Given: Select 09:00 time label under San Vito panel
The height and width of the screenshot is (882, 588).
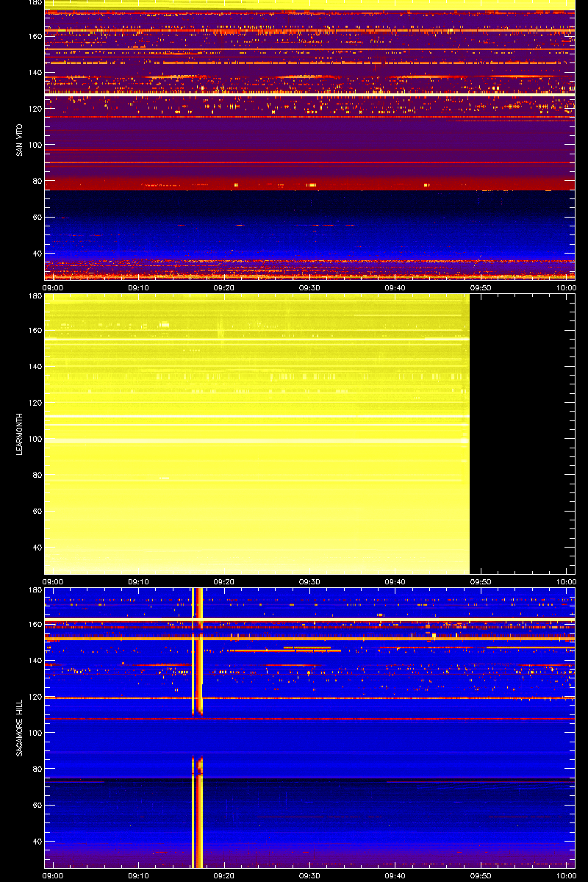Looking at the screenshot, I should [53, 288].
